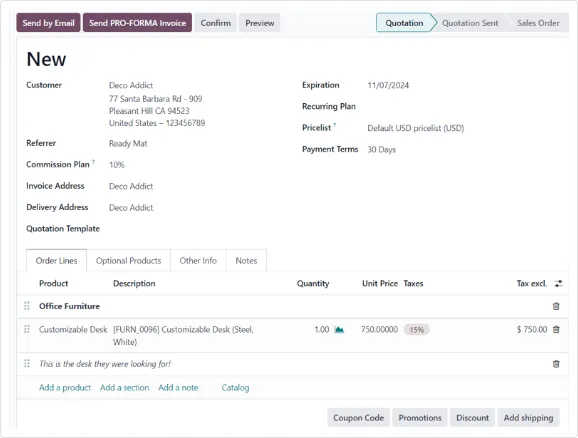Click the Description column header
The image size is (578, 438).
click(x=134, y=284)
